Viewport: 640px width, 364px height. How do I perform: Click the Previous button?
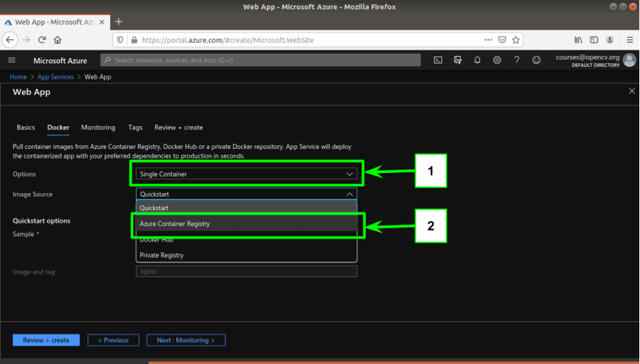[x=113, y=340]
